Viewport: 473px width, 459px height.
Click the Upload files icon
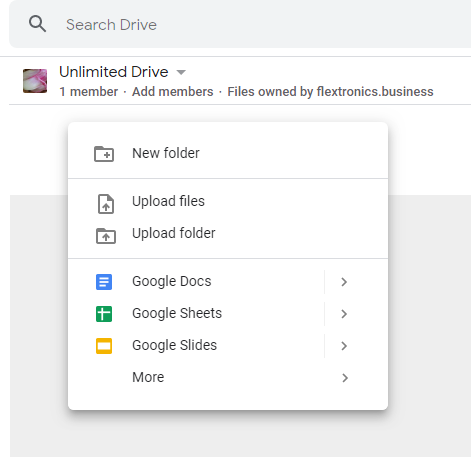tap(106, 204)
